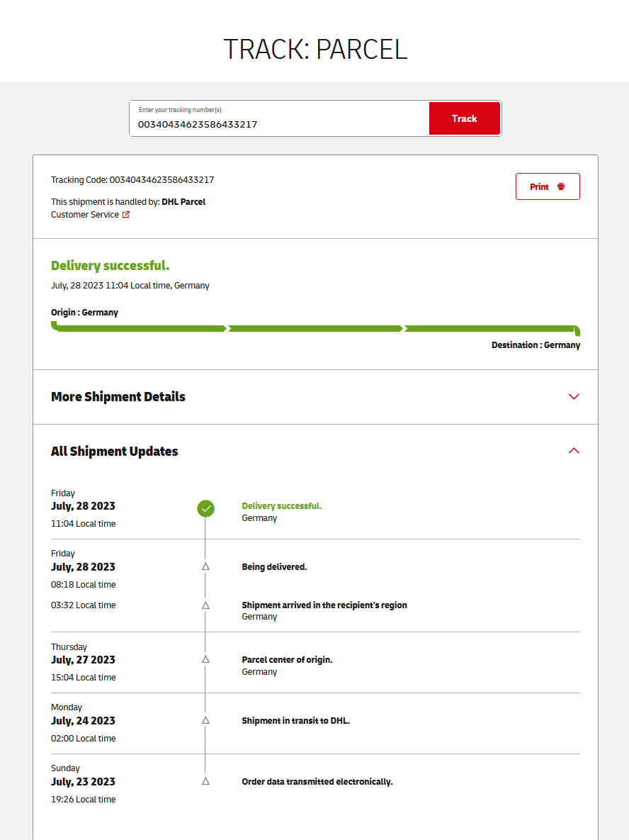Expand More Shipment Details chevron

tap(574, 397)
